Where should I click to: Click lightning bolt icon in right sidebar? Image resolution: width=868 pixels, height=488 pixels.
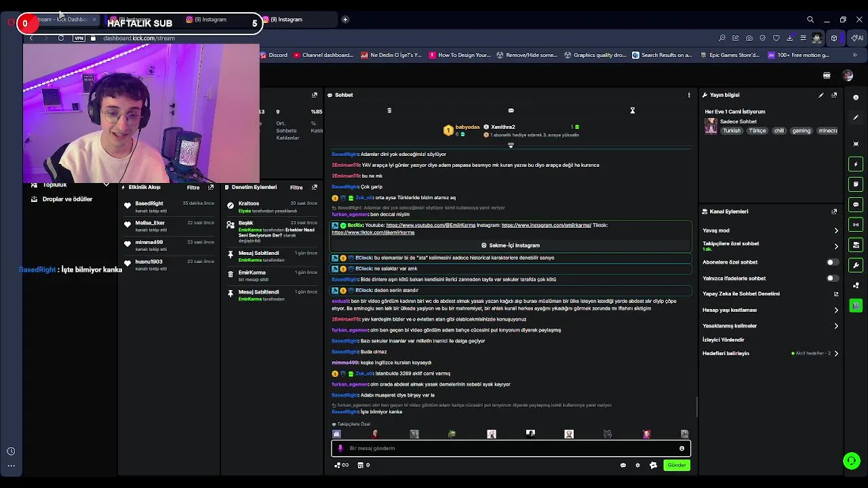[x=856, y=164]
